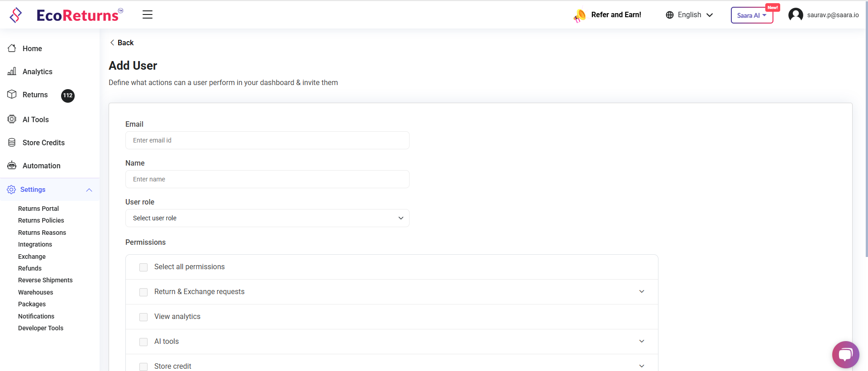Image resolution: width=868 pixels, height=371 pixels.
Task: Check the Select all permissions checkbox
Action: pyautogui.click(x=143, y=267)
